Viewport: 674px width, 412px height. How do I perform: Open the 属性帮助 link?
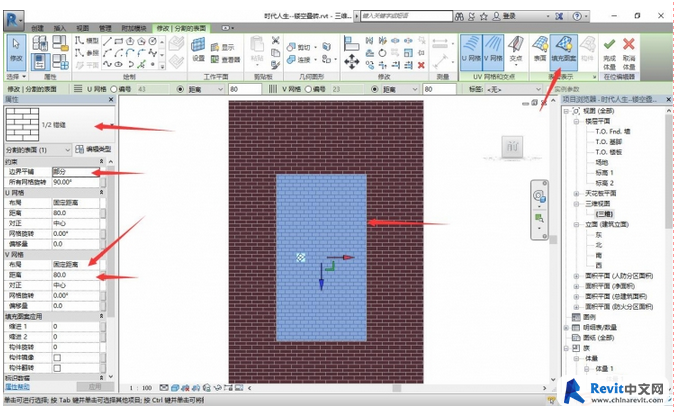click(17, 387)
